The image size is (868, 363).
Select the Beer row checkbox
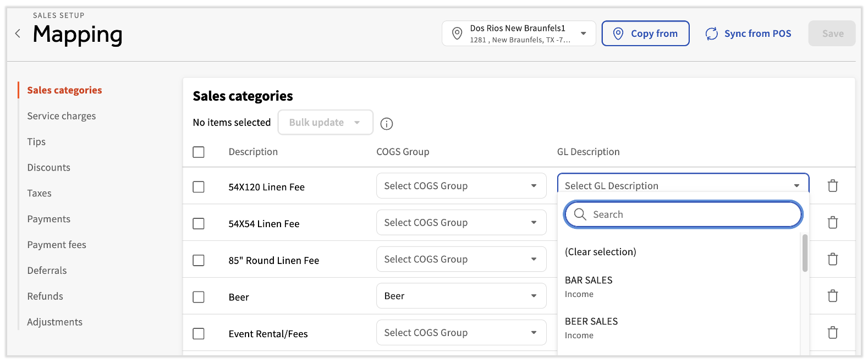(x=199, y=297)
